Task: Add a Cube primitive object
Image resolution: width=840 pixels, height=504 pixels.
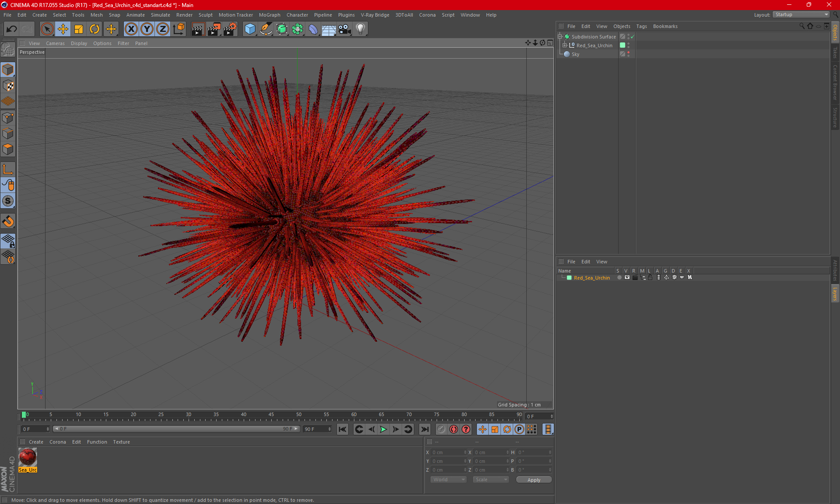Action: click(250, 29)
